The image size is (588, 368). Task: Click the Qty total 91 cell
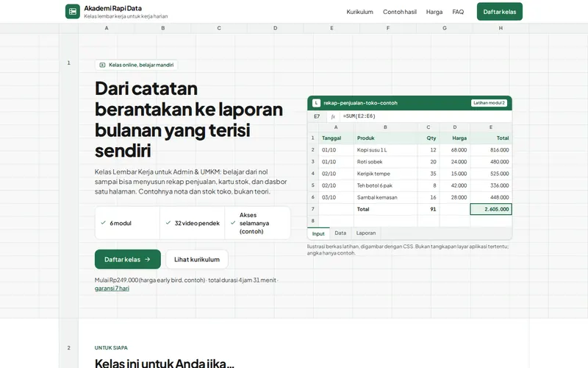tap(429, 209)
